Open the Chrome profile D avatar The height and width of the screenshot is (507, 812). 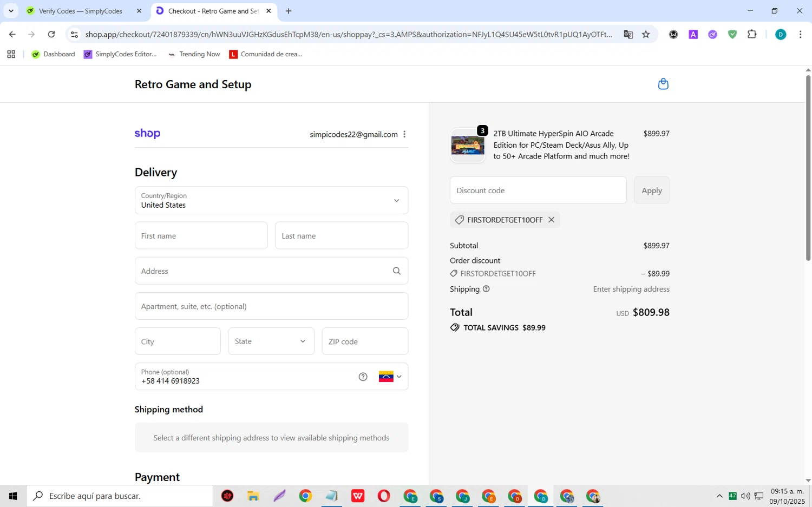[x=781, y=35]
